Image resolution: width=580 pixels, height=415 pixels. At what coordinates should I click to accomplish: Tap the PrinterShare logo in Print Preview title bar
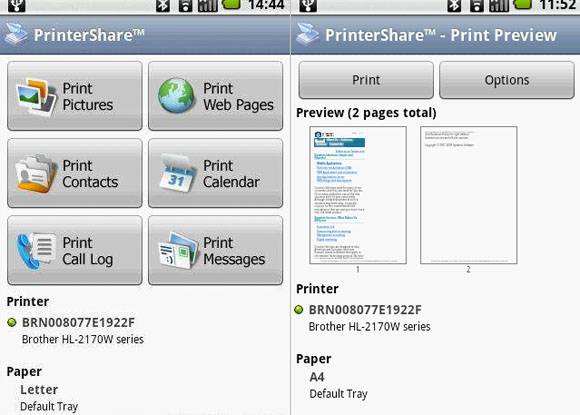(307, 35)
